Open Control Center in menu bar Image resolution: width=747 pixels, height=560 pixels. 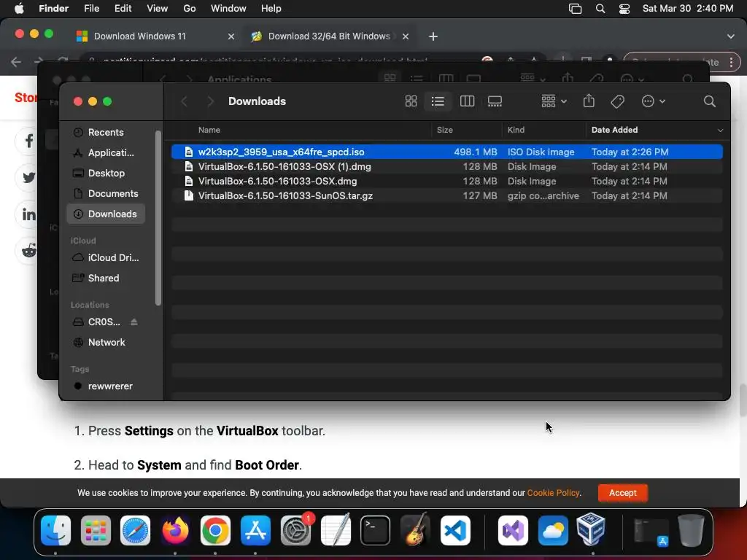(x=624, y=9)
